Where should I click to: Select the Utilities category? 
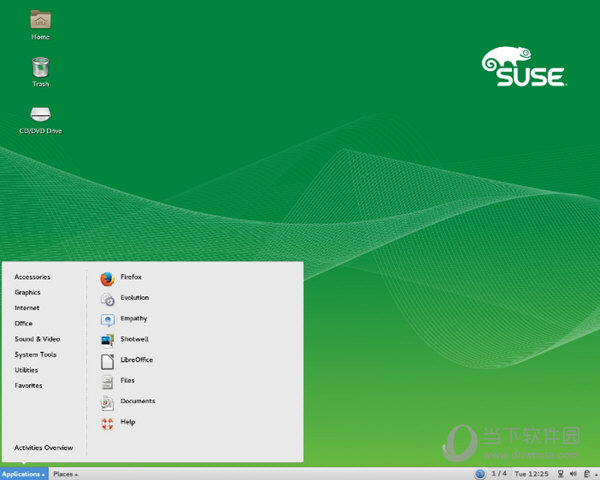pos(26,370)
